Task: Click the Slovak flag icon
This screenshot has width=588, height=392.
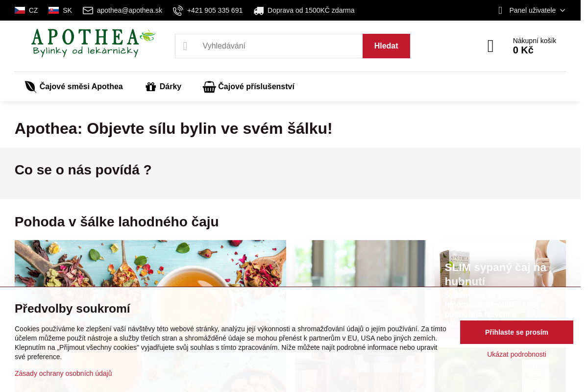Action: pos(53,10)
